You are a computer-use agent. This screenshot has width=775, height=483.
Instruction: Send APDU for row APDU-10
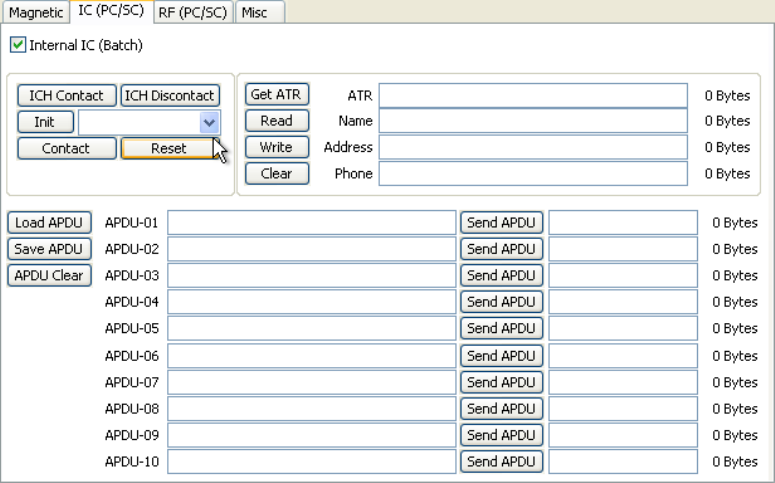click(502, 462)
